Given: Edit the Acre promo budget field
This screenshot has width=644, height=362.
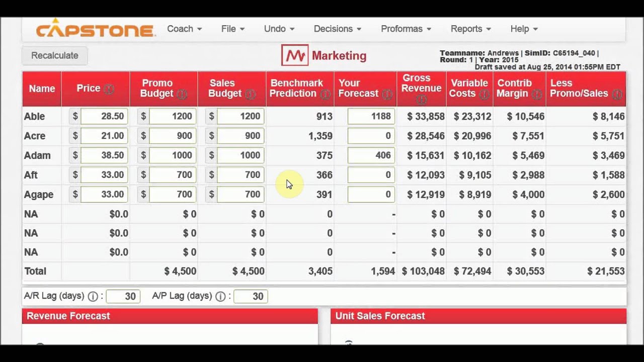Looking at the screenshot, I should [x=172, y=136].
